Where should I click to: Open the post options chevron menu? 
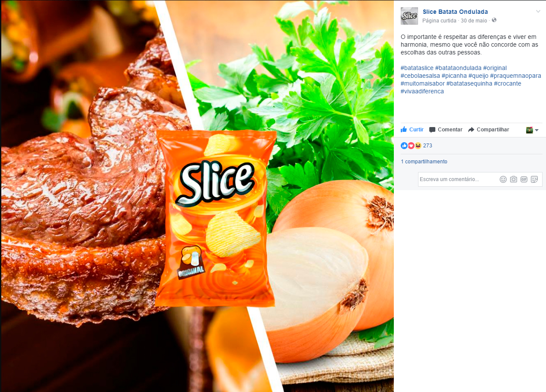click(538, 12)
